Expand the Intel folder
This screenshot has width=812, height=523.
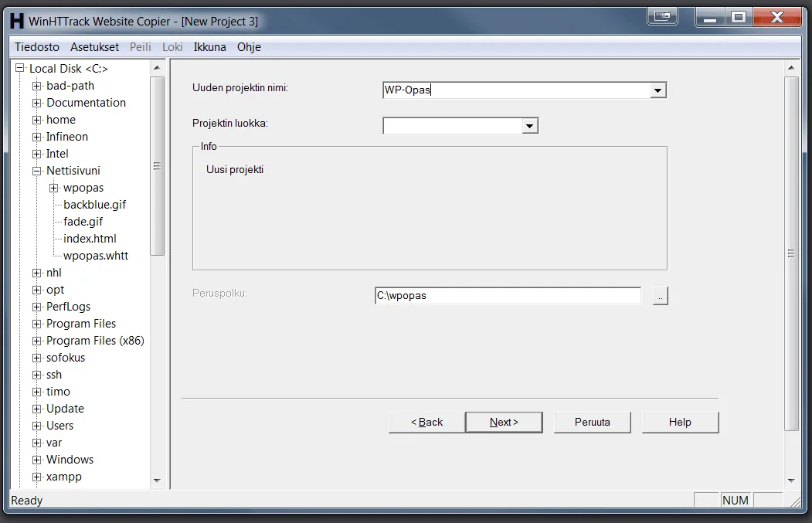(37, 154)
